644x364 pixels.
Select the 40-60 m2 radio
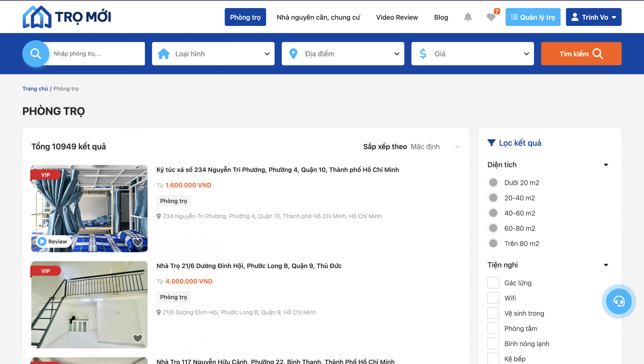(493, 213)
